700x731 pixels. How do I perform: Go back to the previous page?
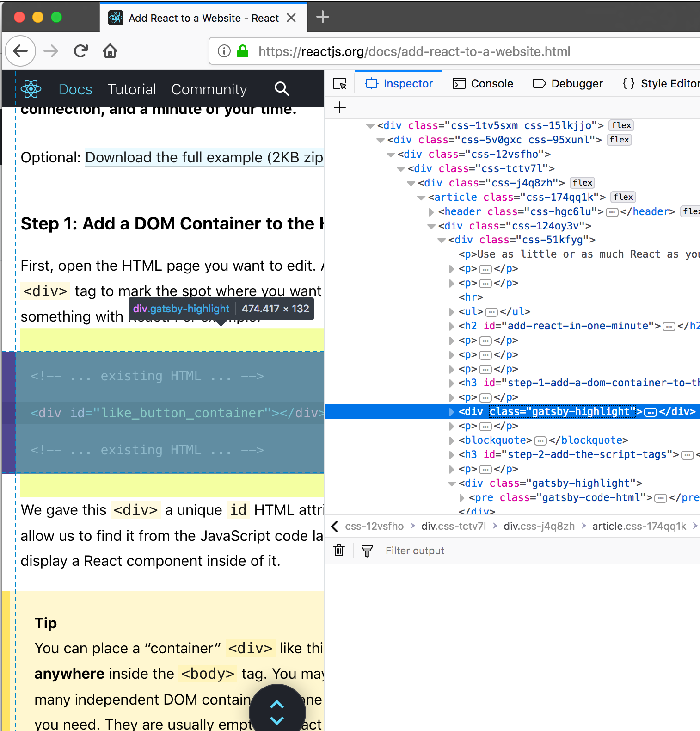point(20,51)
